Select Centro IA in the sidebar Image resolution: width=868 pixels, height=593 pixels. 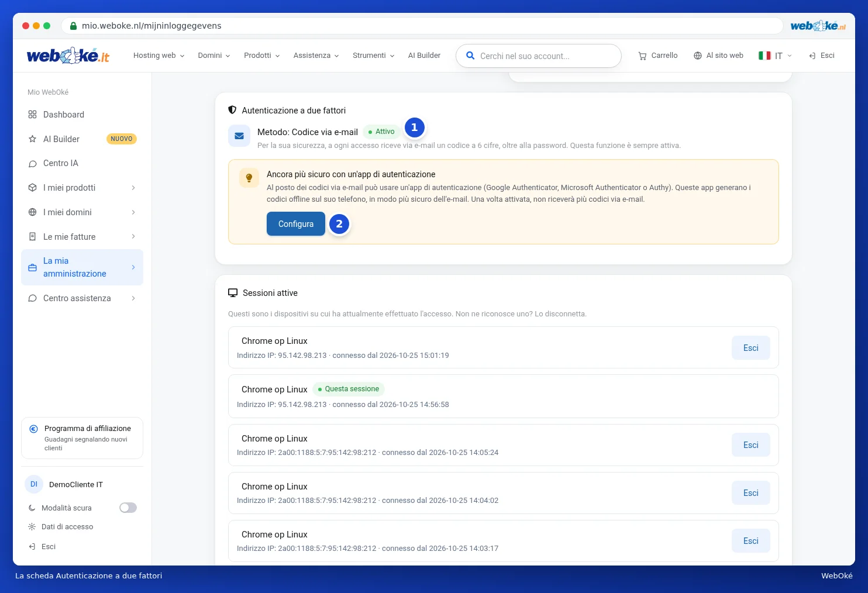[x=82, y=163]
